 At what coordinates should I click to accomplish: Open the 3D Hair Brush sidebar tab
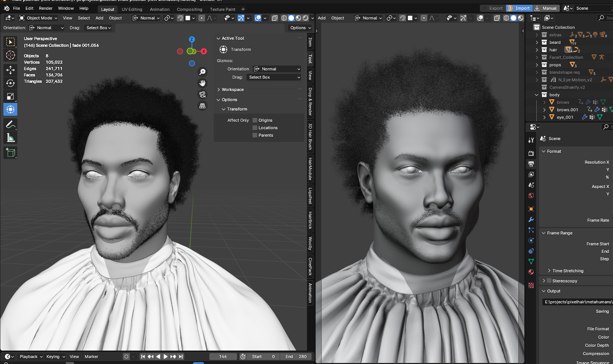(x=310, y=137)
